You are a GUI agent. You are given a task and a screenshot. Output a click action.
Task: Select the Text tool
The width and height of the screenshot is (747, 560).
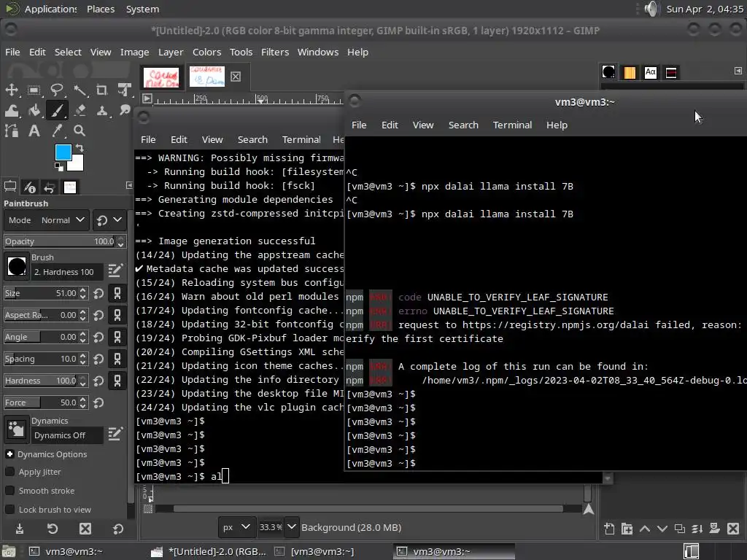34,131
